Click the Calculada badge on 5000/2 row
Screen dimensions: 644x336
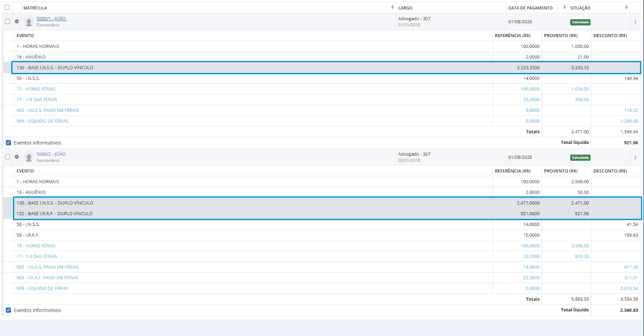(580, 157)
